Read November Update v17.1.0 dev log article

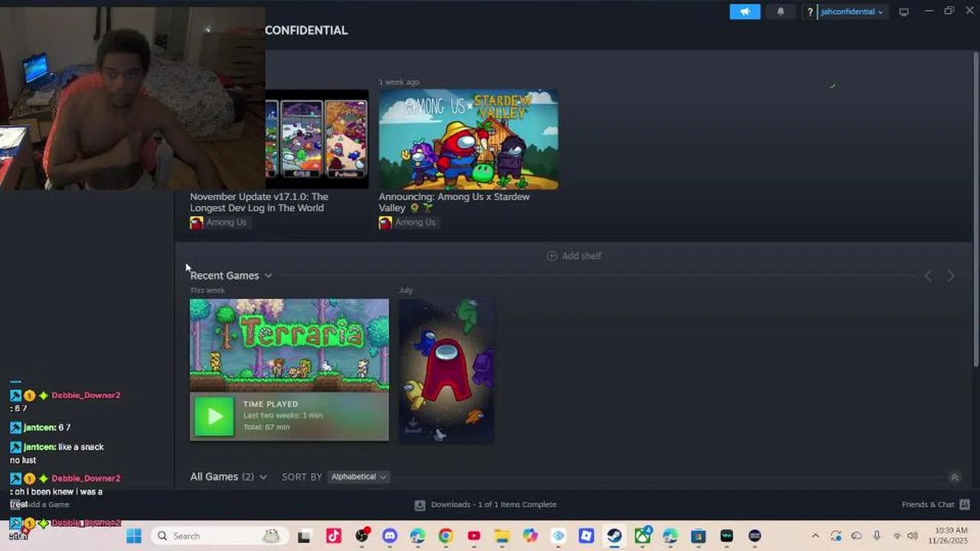[259, 202]
